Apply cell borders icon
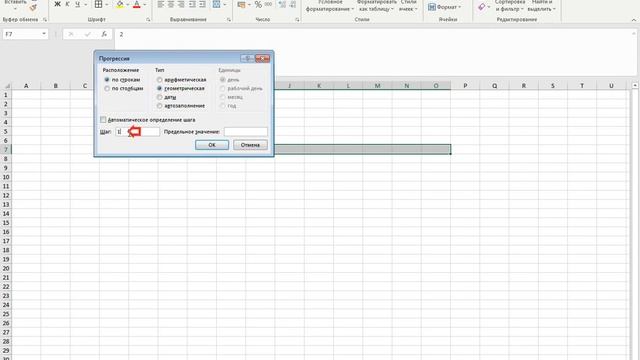Viewport: 640px width, 360px height. coord(98,4)
